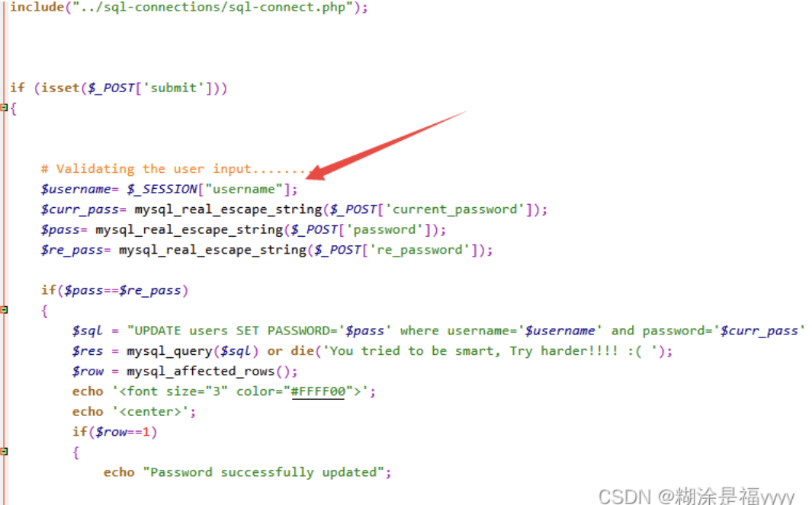Click the "Password successfully updated" string
Viewport: 812px width, 505px height.
pos(267,472)
